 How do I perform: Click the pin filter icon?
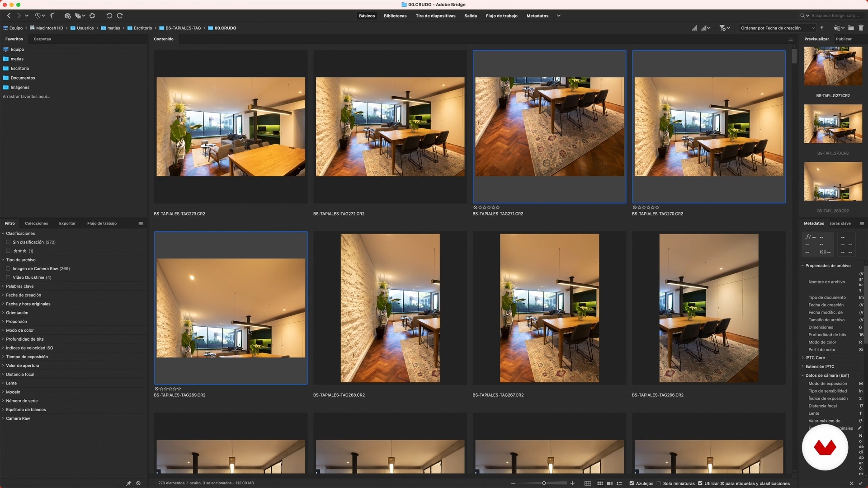click(x=128, y=483)
